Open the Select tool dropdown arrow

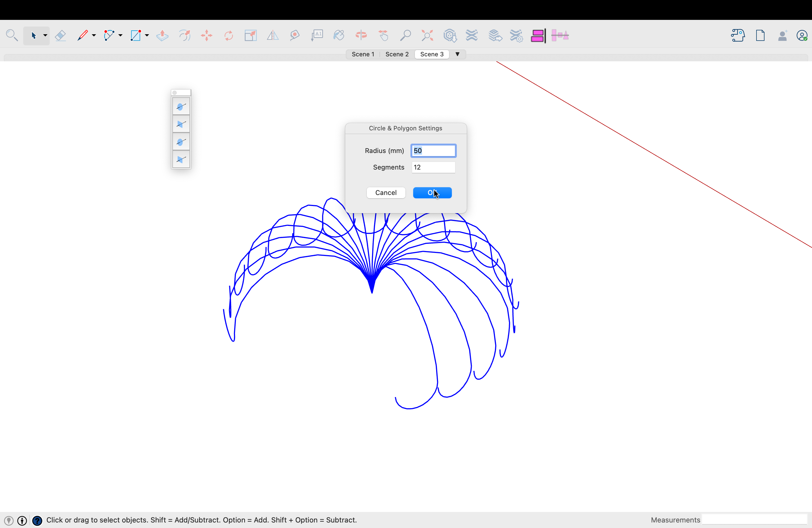[x=45, y=35]
